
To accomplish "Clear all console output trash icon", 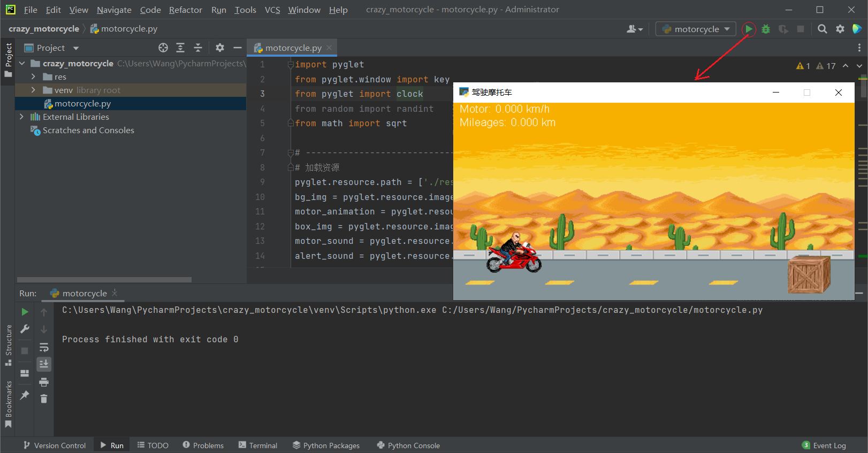I will pyautogui.click(x=44, y=399).
